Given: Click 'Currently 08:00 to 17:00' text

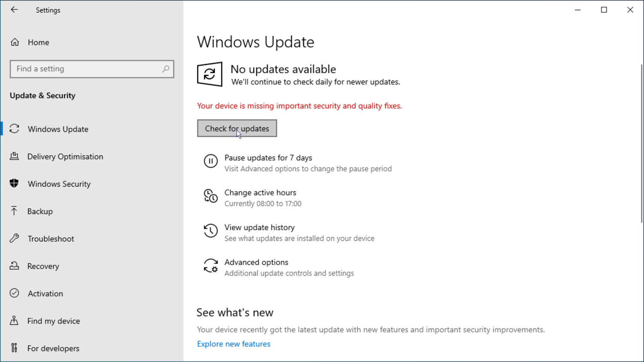Looking at the screenshot, I should [263, 203].
